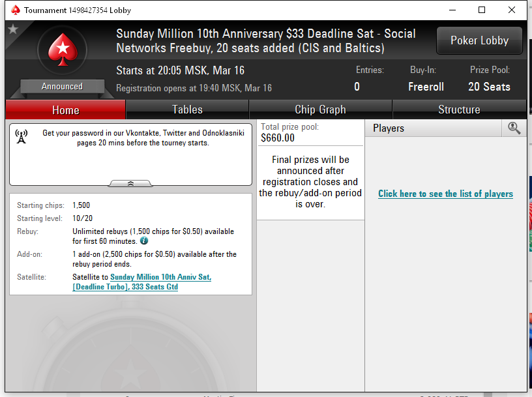This screenshot has width=532, height=397.
Task: Click the starting chips value 1,500
Action: [x=81, y=205]
